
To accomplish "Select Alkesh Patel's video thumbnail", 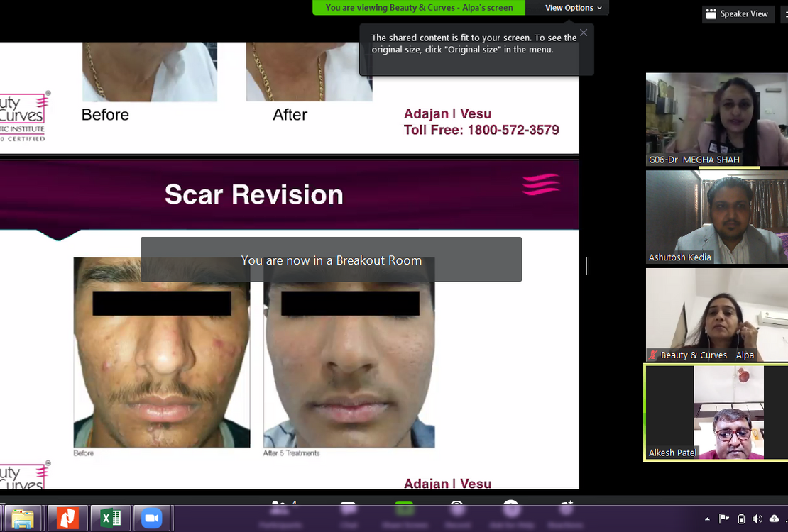I will (716, 413).
